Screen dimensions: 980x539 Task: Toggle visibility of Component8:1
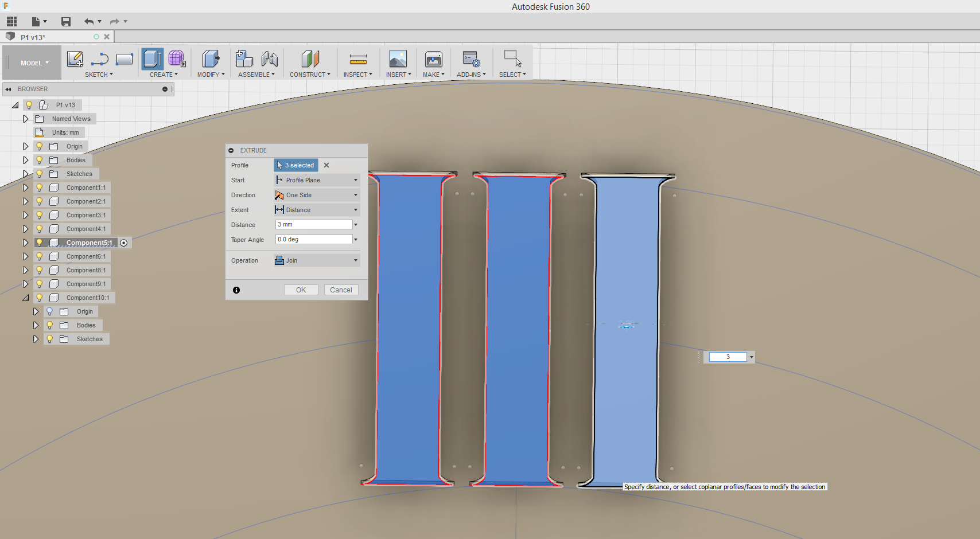pos(40,270)
